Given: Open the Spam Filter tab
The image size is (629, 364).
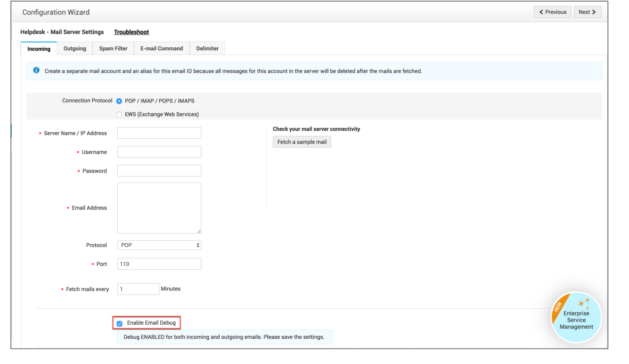Looking at the screenshot, I should [113, 49].
